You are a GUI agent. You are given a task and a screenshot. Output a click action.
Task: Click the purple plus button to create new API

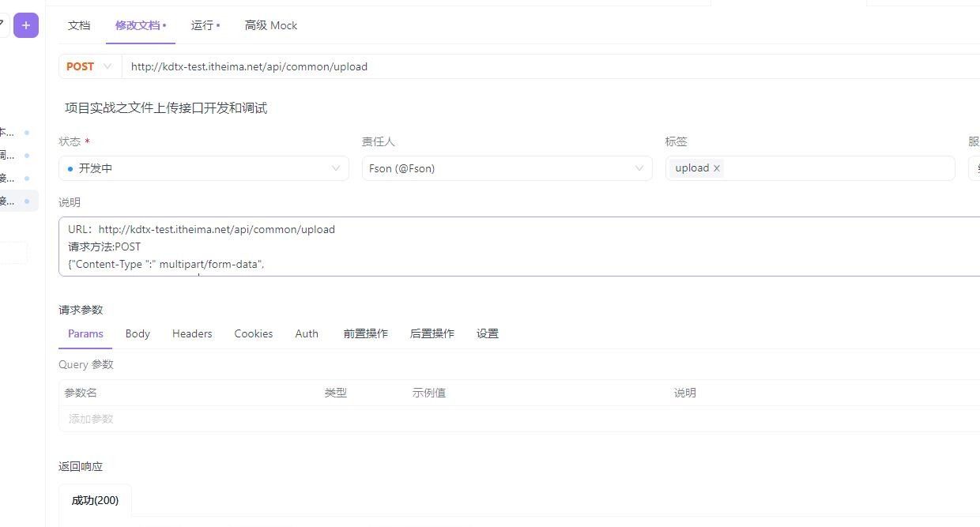25,24
